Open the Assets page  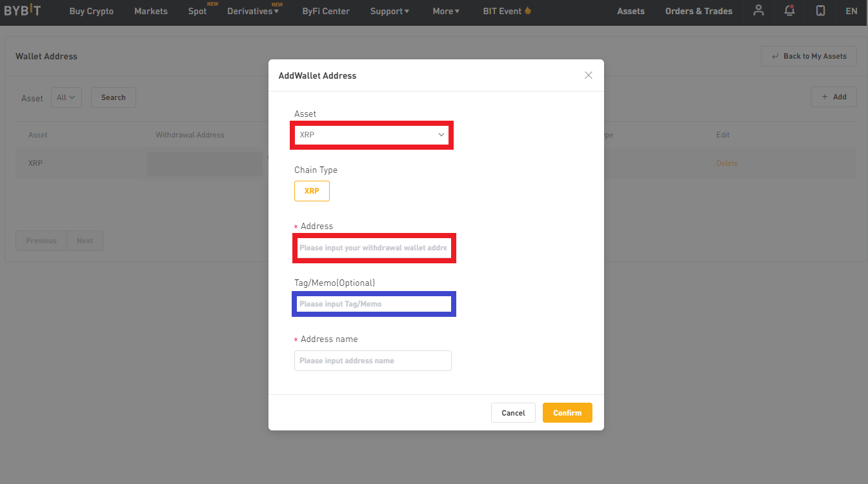tap(631, 11)
